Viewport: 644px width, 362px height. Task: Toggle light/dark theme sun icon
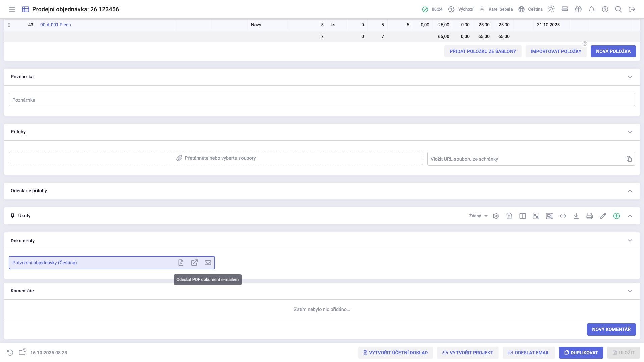pyautogui.click(x=551, y=9)
